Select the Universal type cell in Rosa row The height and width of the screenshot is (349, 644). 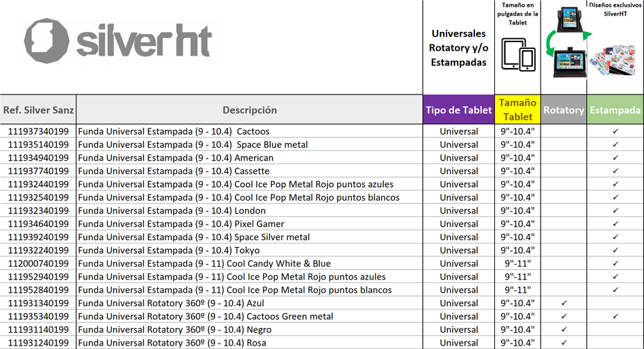(459, 342)
